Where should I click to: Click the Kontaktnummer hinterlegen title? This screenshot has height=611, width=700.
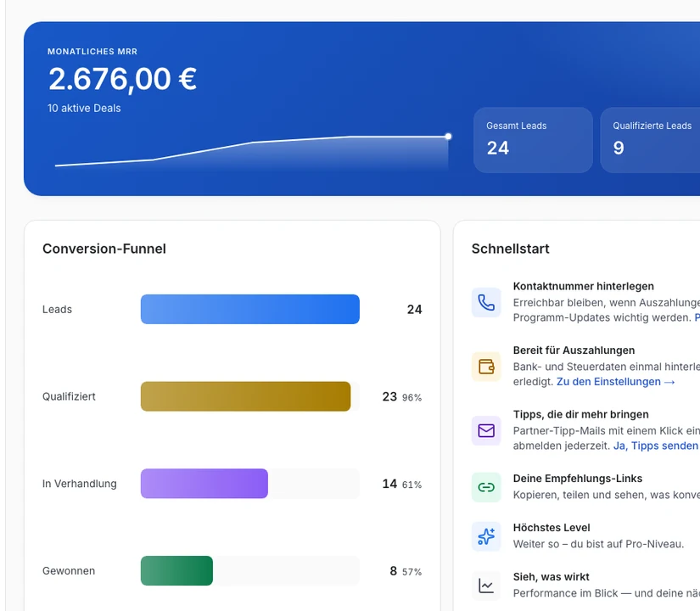(584, 286)
